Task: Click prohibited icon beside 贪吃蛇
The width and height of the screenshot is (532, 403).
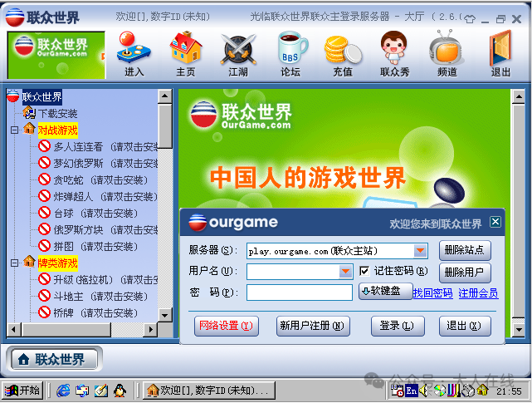Action: coord(45,179)
